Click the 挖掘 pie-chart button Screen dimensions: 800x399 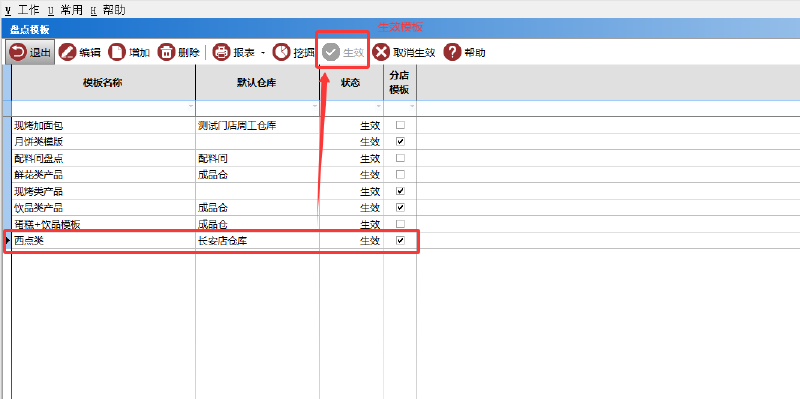[293, 52]
